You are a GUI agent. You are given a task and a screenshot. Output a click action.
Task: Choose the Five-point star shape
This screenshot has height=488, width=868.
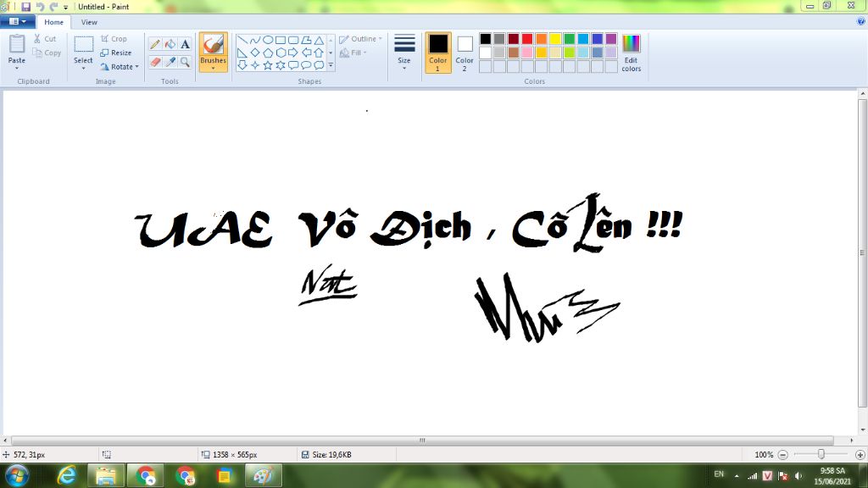pyautogui.click(x=267, y=65)
